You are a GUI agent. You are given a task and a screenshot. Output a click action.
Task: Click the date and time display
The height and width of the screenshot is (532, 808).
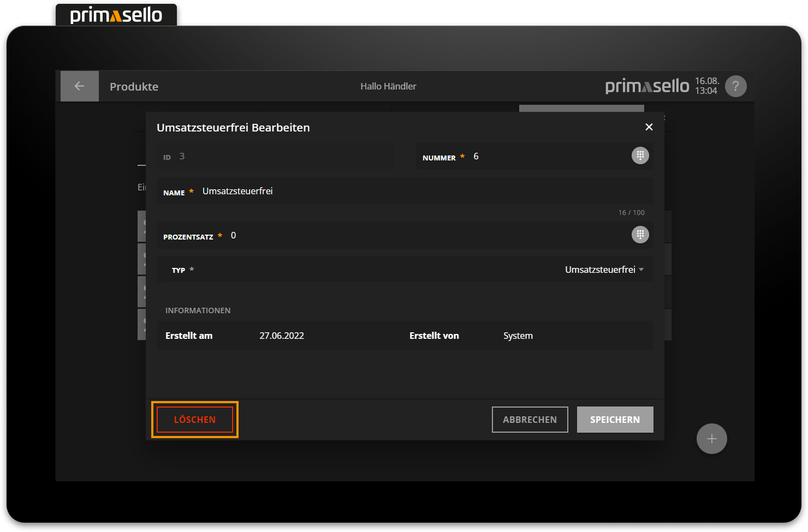click(706, 86)
